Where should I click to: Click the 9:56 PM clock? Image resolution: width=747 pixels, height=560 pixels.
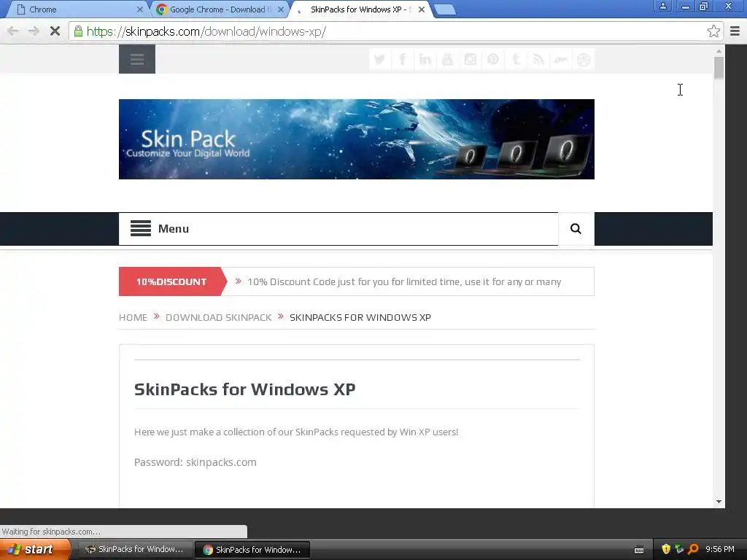[x=720, y=549]
